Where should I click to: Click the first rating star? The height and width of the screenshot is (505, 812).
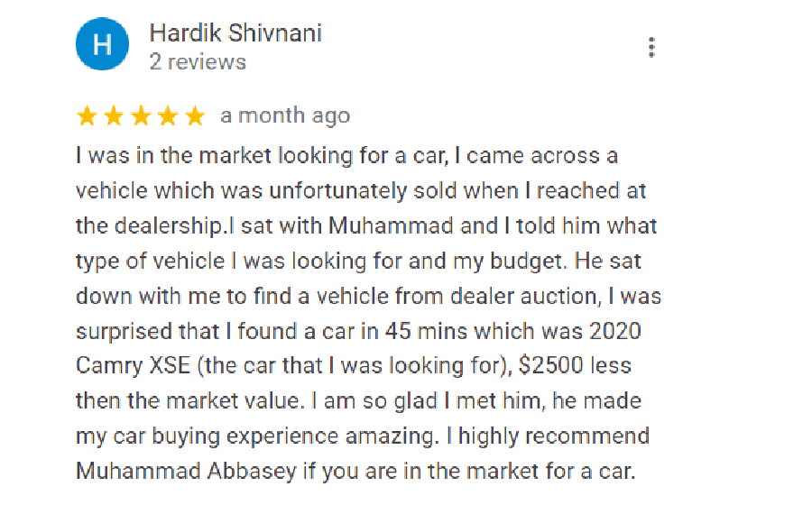pyautogui.click(x=87, y=116)
